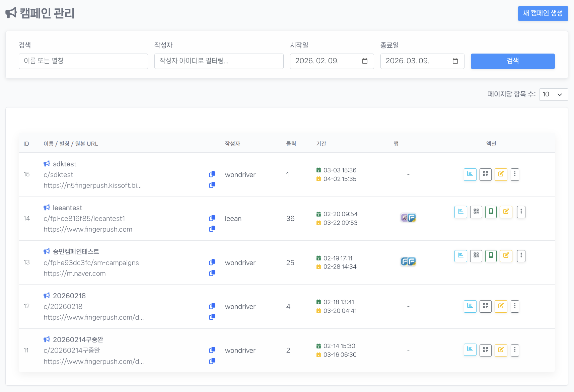Open statistics chart for sdktest campaign

tap(470, 174)
